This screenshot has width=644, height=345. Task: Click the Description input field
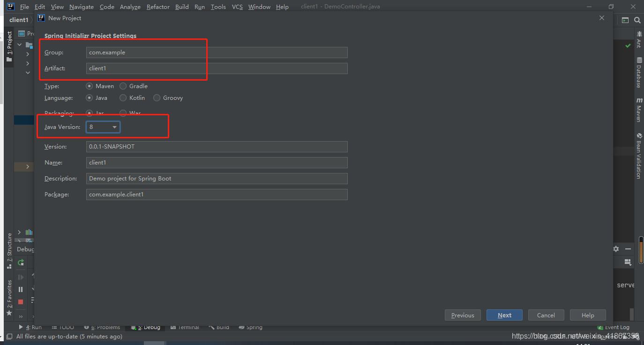pyautogui.click(x=217, y=179)
